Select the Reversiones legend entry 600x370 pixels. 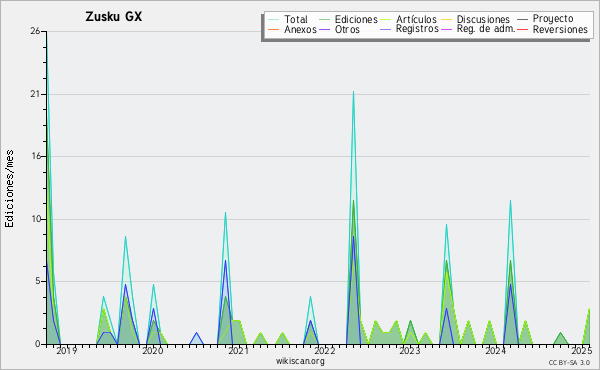560,29
